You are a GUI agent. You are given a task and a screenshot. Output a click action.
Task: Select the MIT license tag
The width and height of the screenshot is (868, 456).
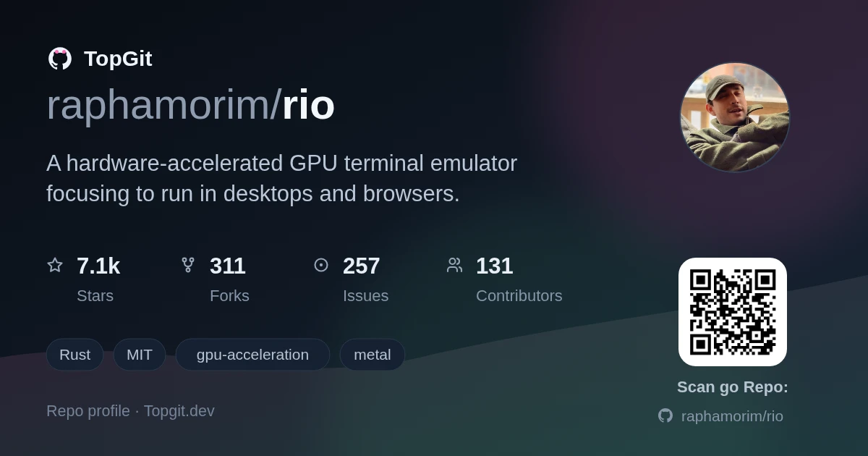click(x=140, y=355)
